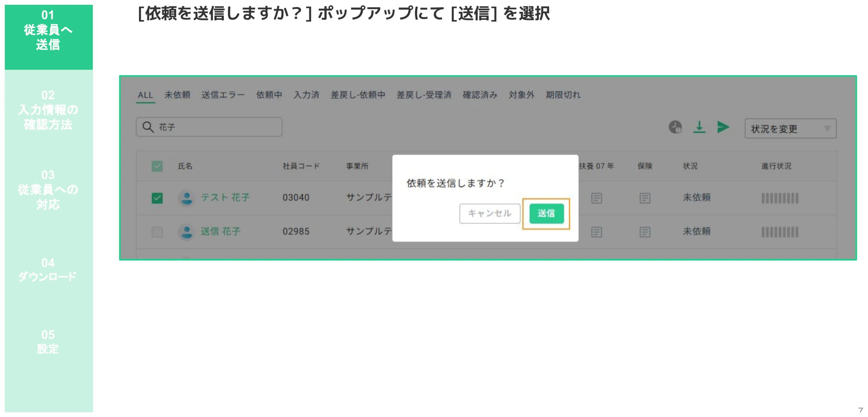Toggle the select-all checkbox in header
Image resolution: width=868 pixels, height=417 pixels.
[x=157, y=166]
